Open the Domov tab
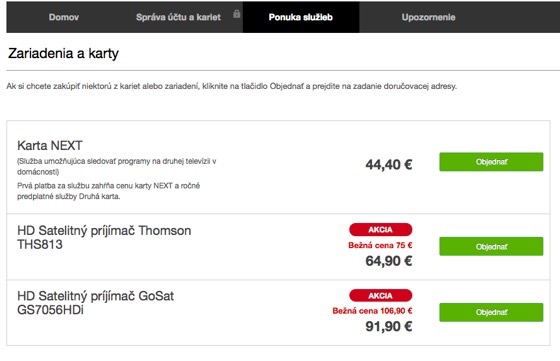 point(64,17)
